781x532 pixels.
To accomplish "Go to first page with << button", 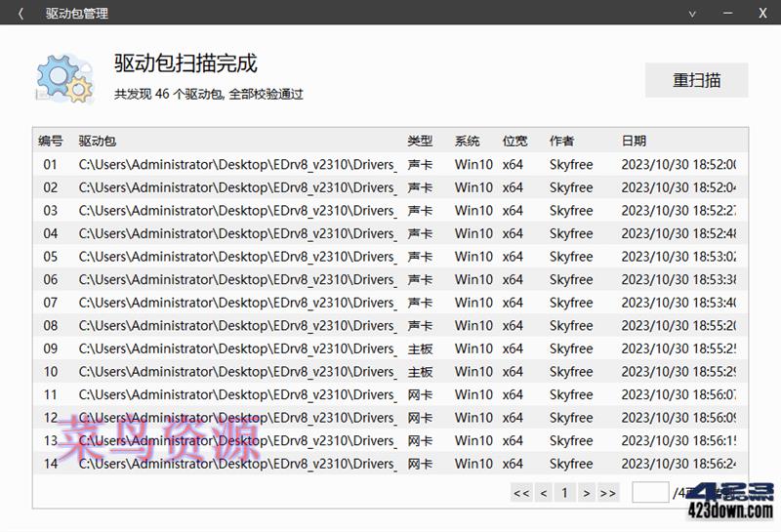I will (521, 493).
